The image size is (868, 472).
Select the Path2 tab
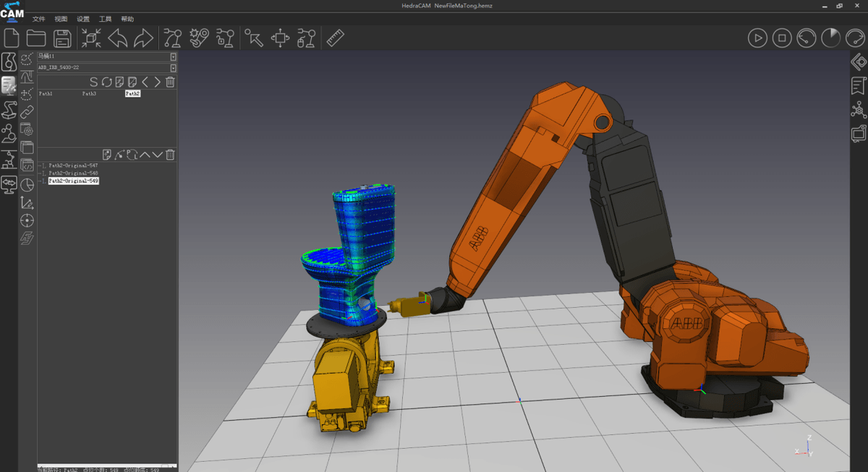tap(132, 94)
